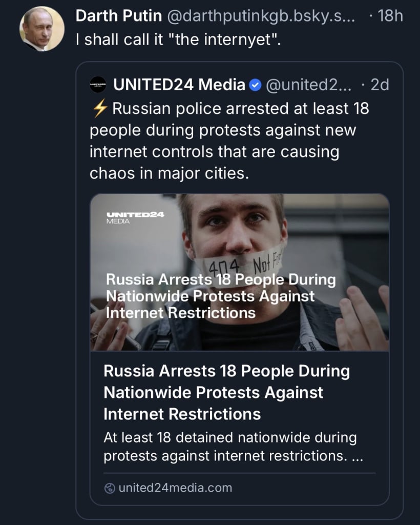Viewport: 420px width, 525px height.
Task: Click the globe icon beside the domain
Action: (x=110, y=488)
